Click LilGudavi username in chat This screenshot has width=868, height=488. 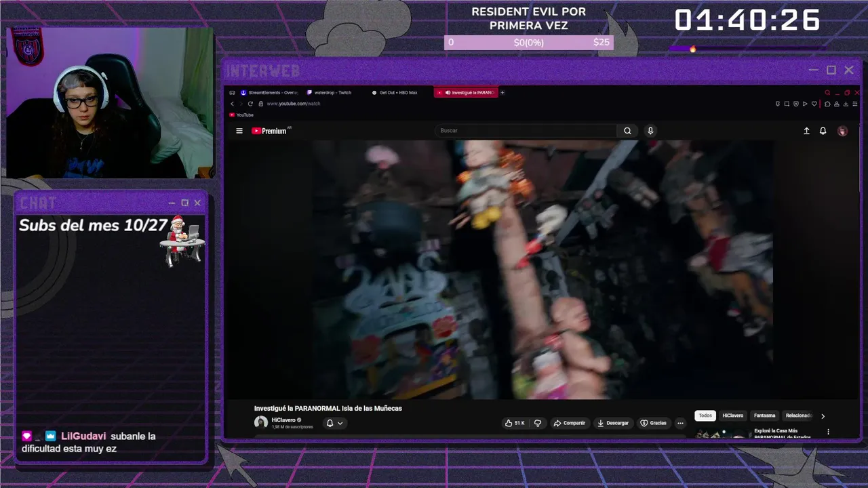coord(84,436)
